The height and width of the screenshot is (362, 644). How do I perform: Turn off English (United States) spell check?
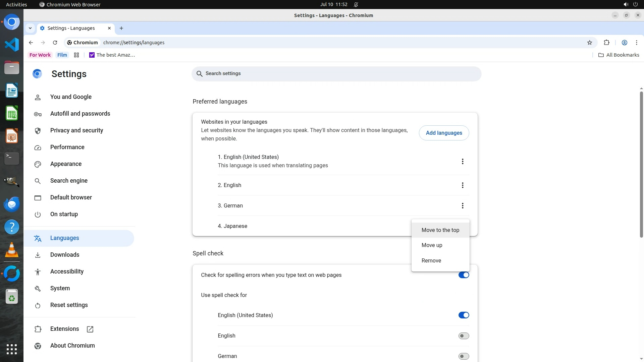464,315
